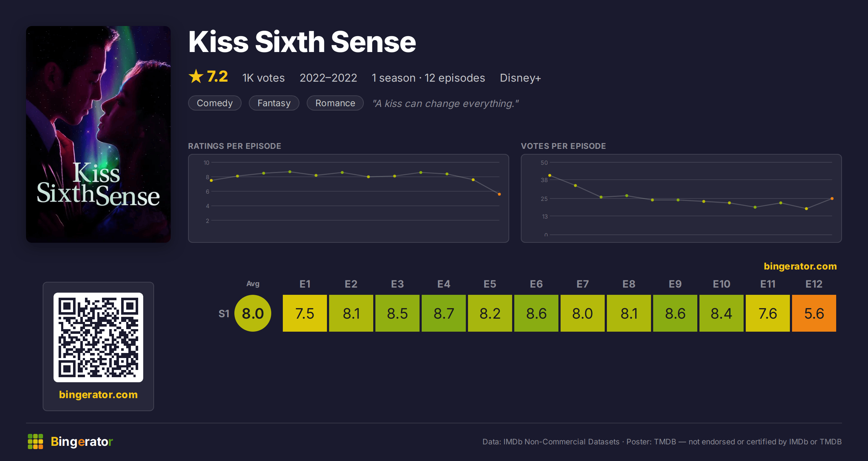This screenshot has height=461, width=868.
Task: Select the Fantasy genre tag
Action: (x=274, y=103)
